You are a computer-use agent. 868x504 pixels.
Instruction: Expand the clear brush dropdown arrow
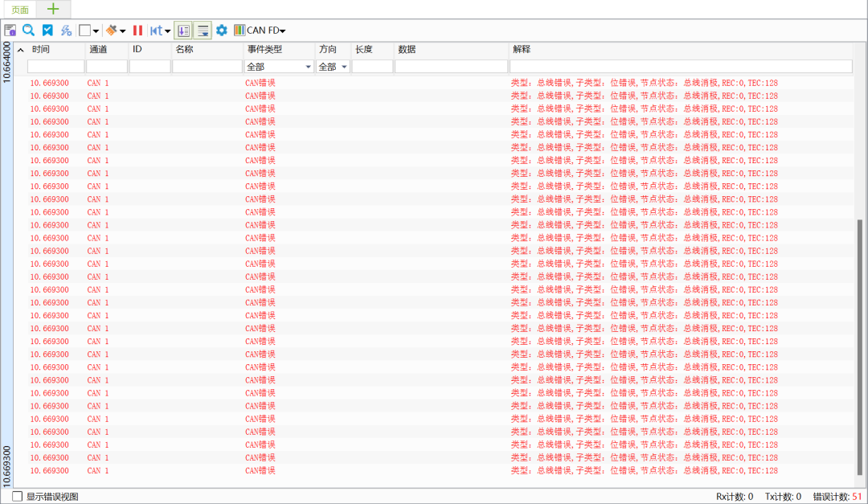tap(122, 31)
